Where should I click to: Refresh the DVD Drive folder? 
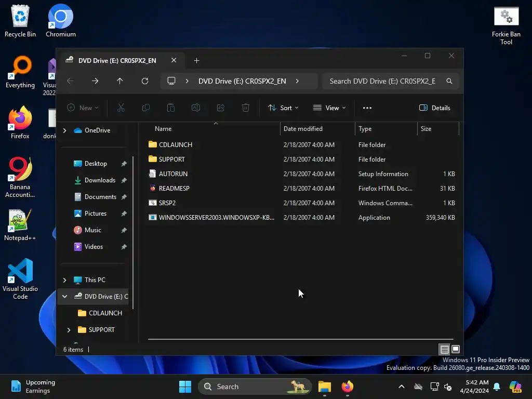145,81
